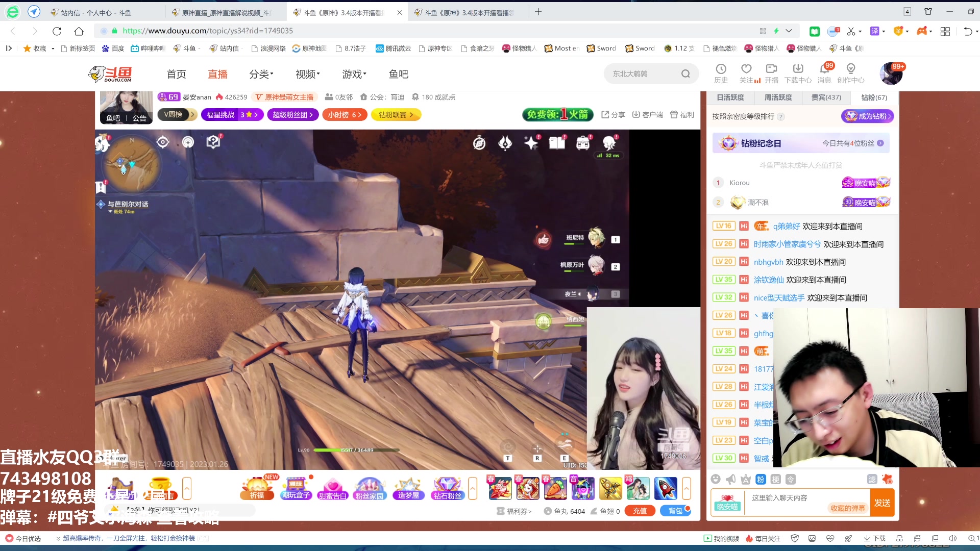Open the 钻石粉丝 diamond fans icon
Screen dimensions: 980x551
tap(447, 488)
